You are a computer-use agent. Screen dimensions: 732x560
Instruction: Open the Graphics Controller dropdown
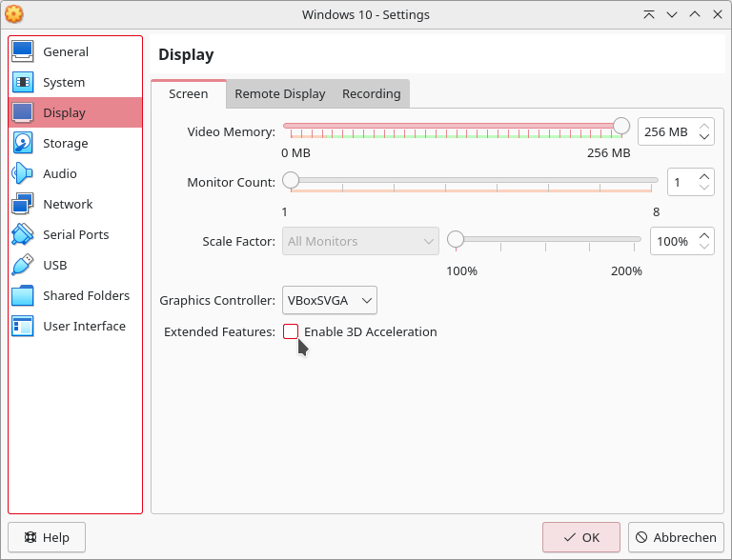click(x=330, y=300)
